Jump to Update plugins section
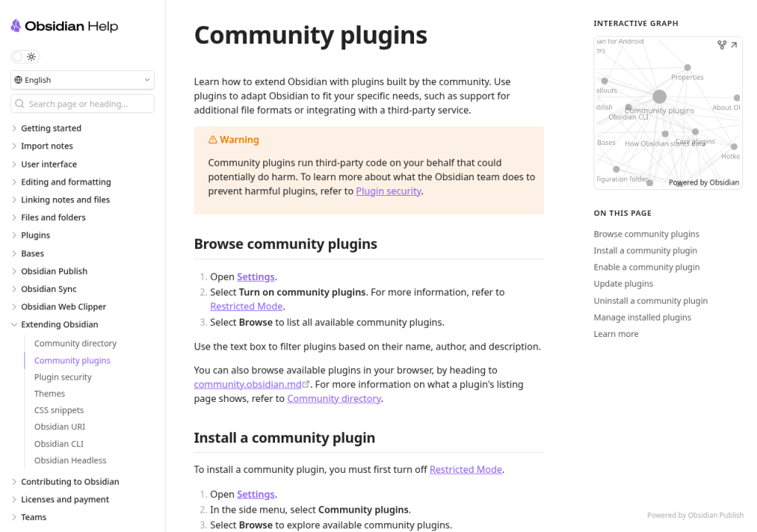Screen dimensions: 757x532 (623, 284)
